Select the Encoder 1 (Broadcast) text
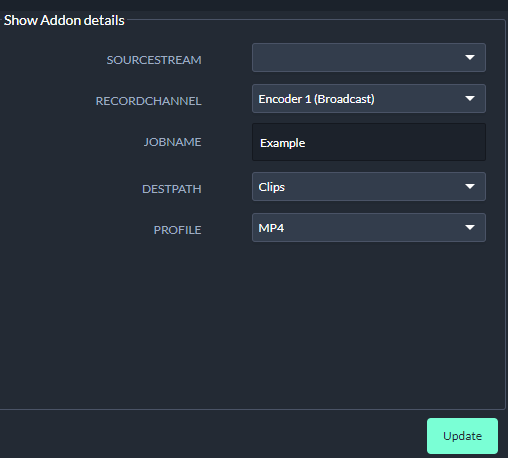508x458 pixels. tap(316, 99)
